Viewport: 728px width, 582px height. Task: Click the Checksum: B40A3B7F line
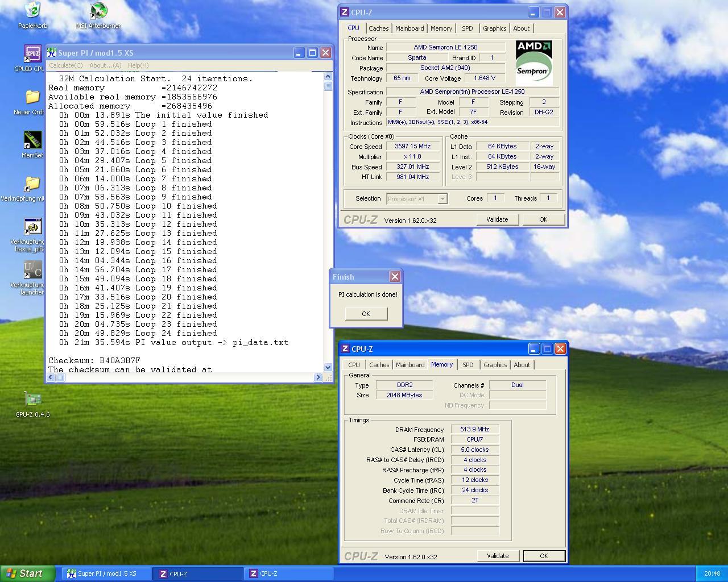pyautogui.click(x=94, y=360)
